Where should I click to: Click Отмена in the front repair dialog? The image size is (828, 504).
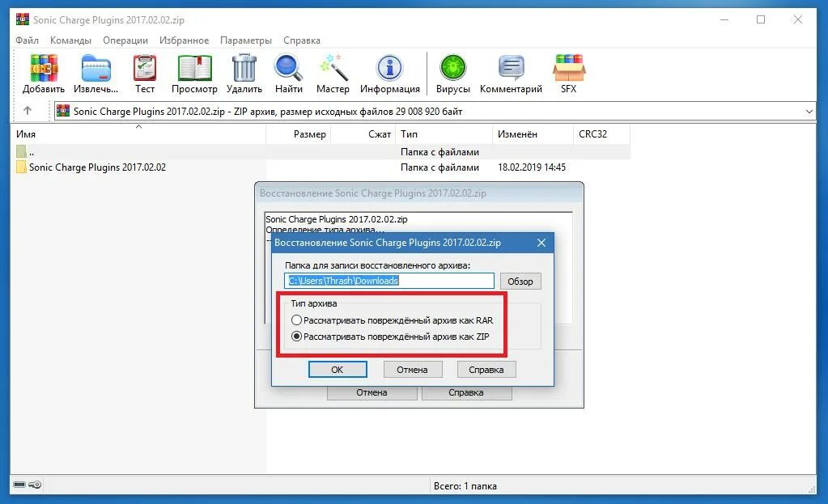(x=413, y=370)
